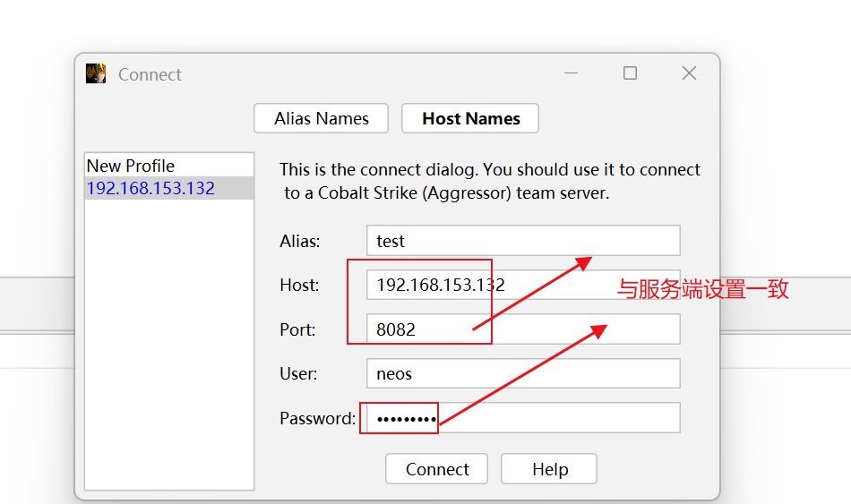Switch to Host Names view
This screenshot has height=504, width=851.
[x=470, y=118]
